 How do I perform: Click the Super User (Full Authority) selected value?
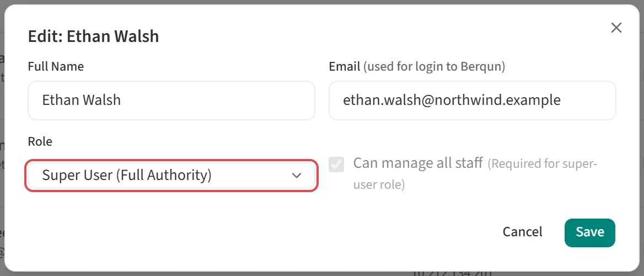click(x=126, y=176)
